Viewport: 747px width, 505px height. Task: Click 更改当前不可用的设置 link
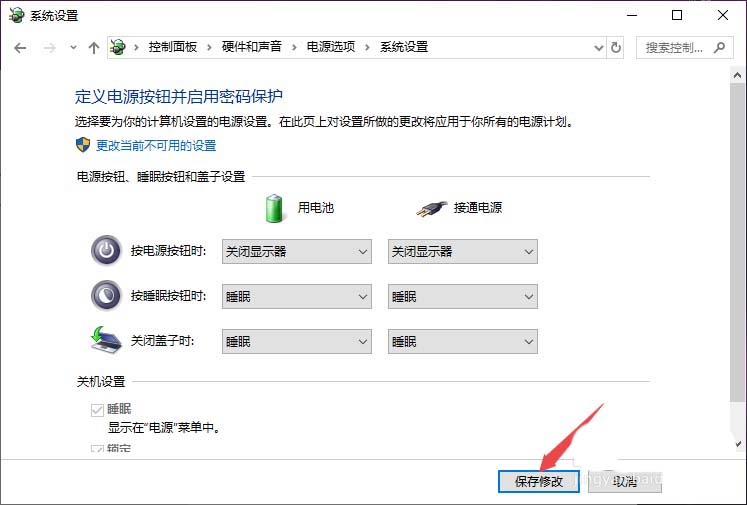(156, 145)
